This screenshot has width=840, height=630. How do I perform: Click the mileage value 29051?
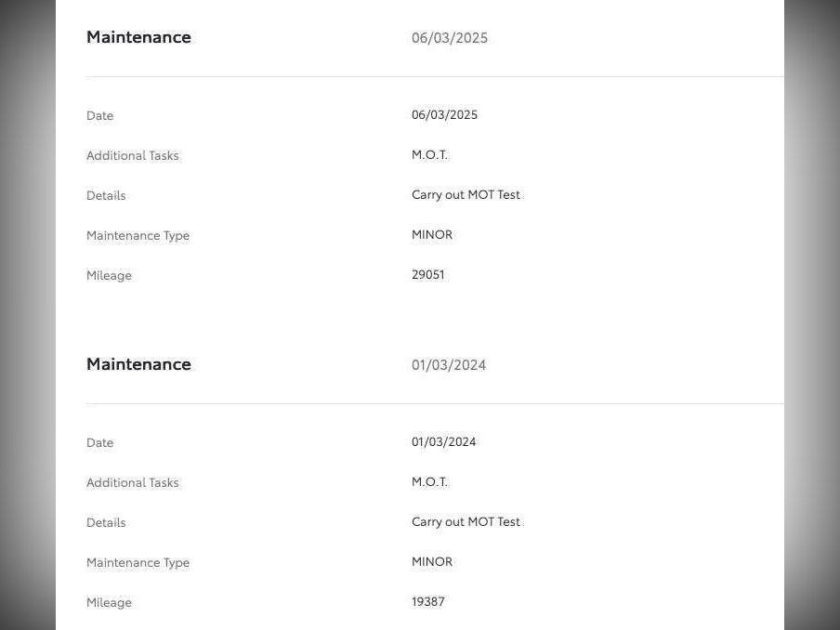click(427, 275)
